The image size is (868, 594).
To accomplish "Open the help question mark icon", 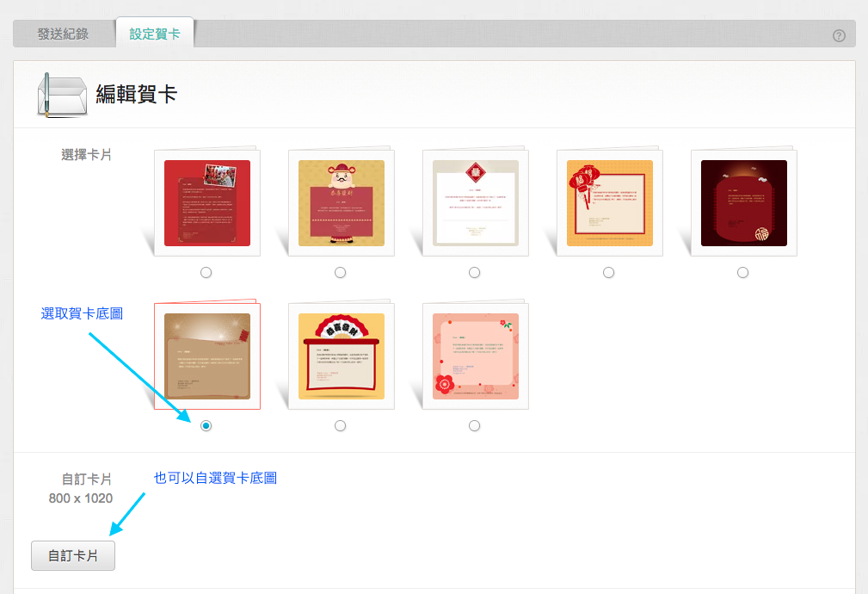I will [839, 35].
